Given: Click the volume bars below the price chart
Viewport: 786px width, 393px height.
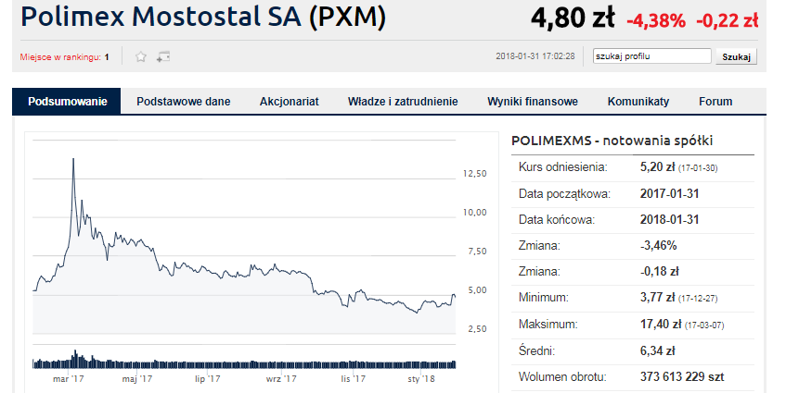Looking at the screenshot, I should 244,360.
